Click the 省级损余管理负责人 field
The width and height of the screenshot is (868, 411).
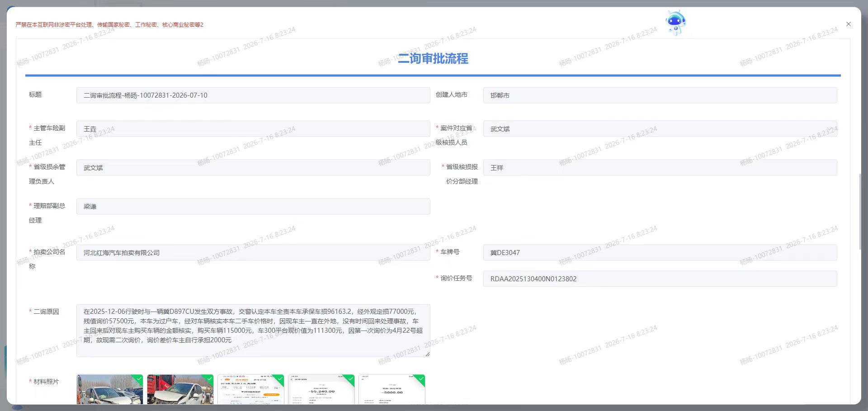tap(253, 168)
